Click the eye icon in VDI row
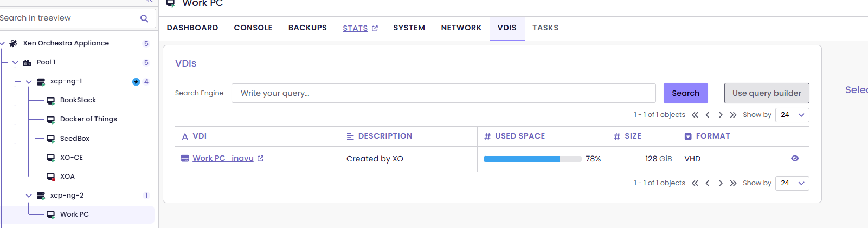 tap(794, 159)
